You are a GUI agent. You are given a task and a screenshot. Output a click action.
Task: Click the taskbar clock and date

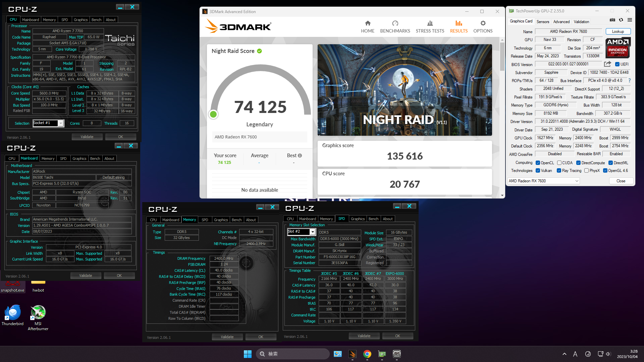tap(627, 354)
